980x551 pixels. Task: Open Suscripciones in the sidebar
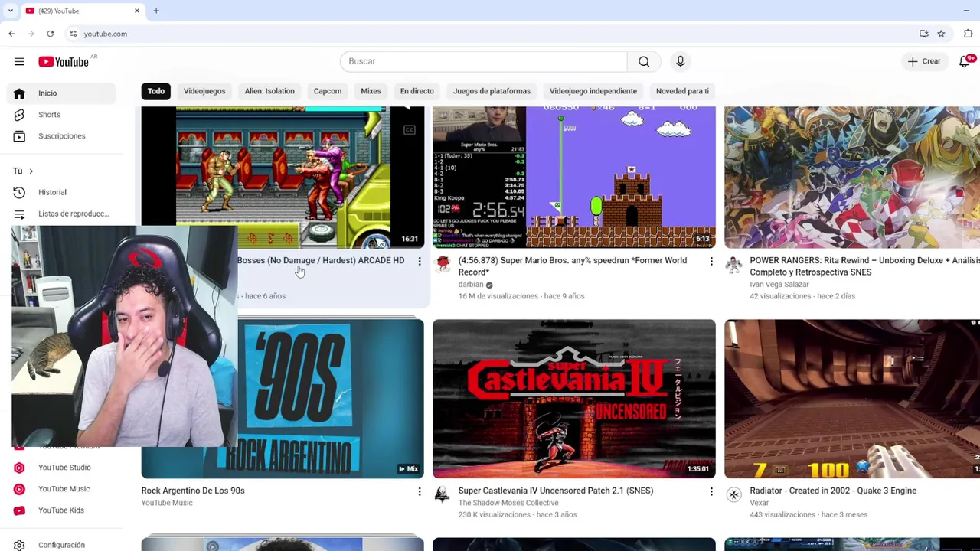[61, 136]
